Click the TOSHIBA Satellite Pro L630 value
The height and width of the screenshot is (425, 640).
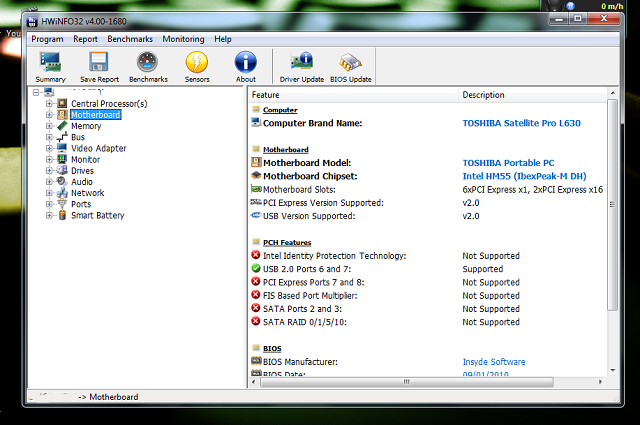[521, 123]
